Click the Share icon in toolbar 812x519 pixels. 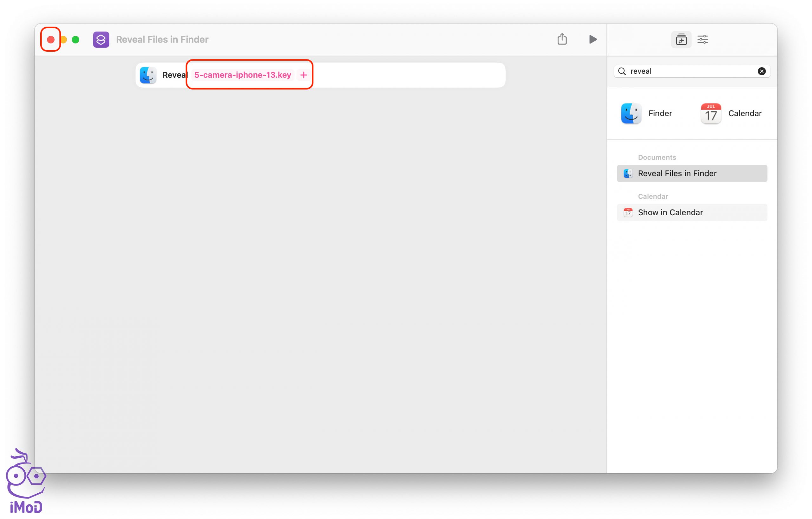(562, 39)
